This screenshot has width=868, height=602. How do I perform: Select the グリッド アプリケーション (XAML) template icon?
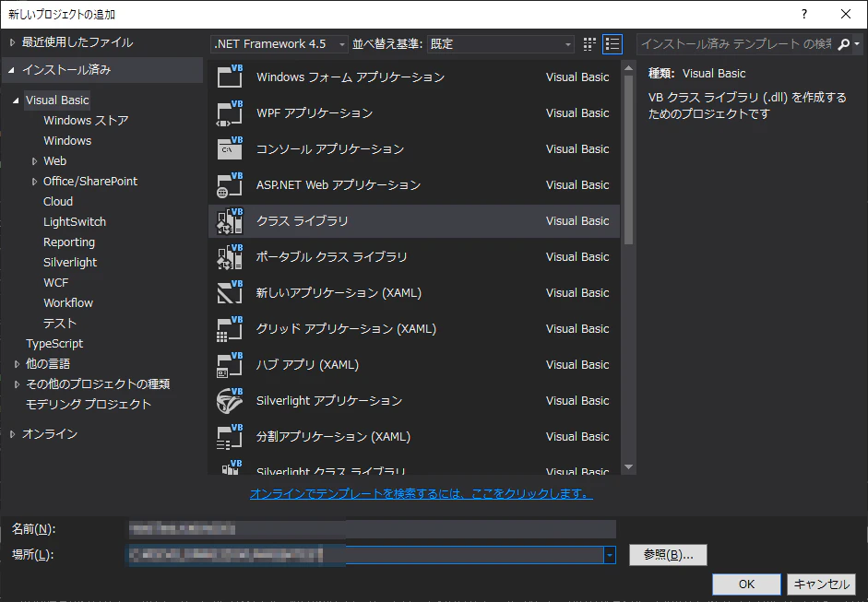pos(230,329)
